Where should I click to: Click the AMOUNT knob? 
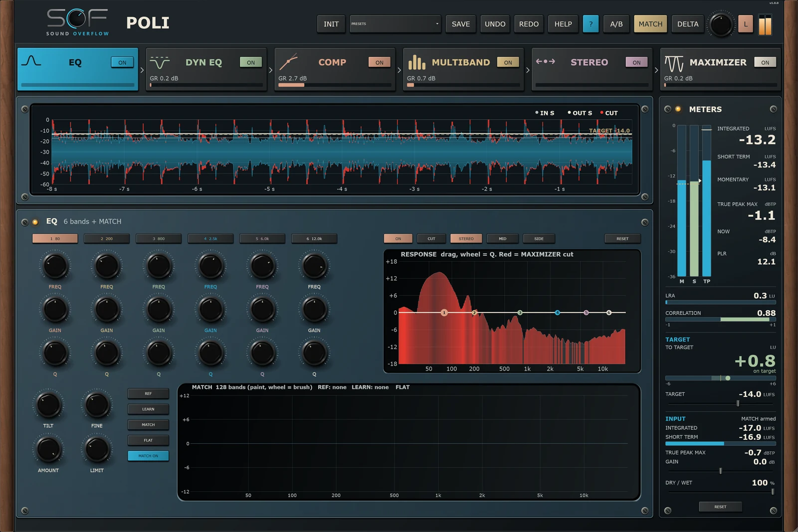48,449
